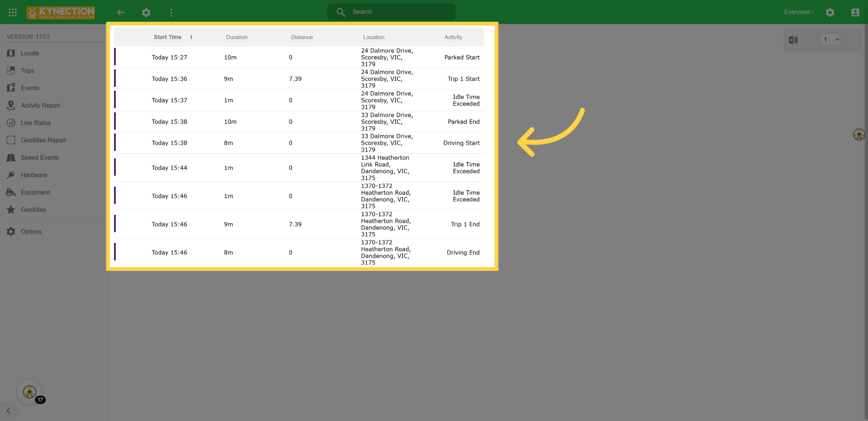Open the toolbar settings gear next to back arrow
Viewport: 868px width, 421px height.
146,13
